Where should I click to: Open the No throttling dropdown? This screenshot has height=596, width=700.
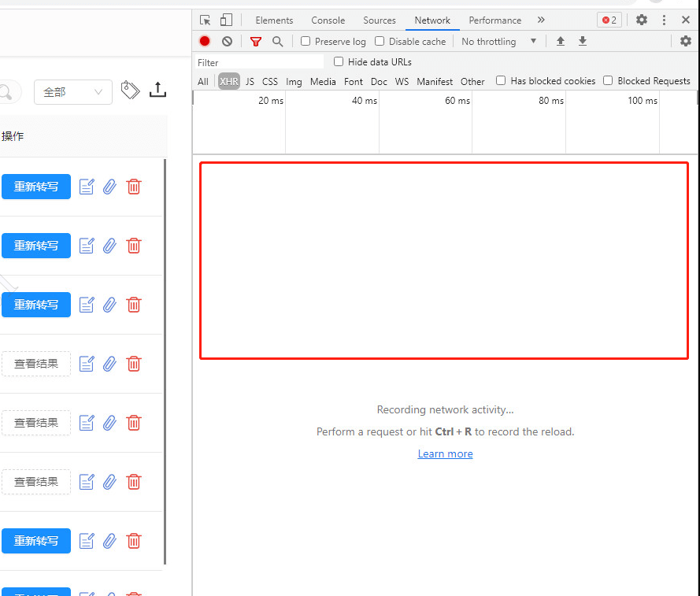[x=498, y=42]
